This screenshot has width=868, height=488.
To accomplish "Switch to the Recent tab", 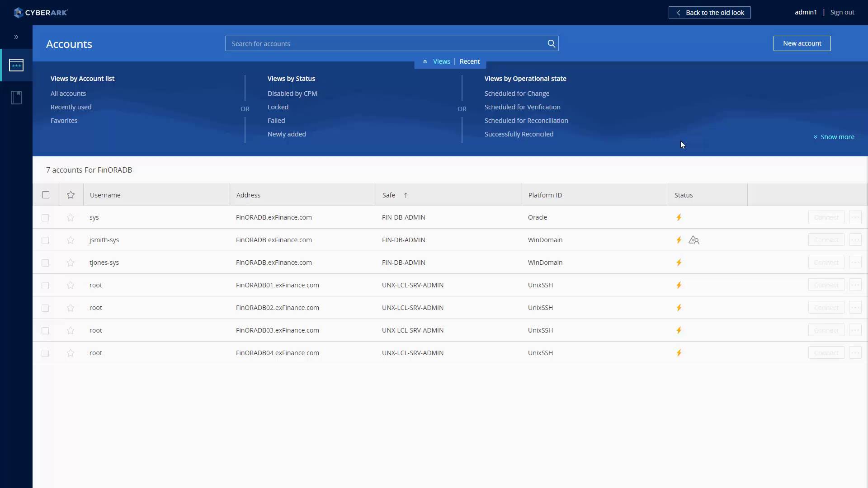I will click(x=470, y=61).
